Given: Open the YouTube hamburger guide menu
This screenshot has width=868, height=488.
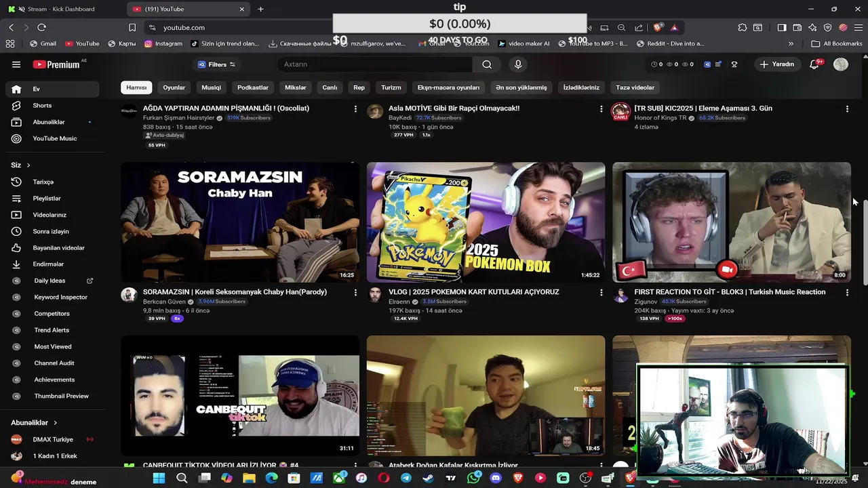Looking at the screenshot, I should [x=16, y=64].
